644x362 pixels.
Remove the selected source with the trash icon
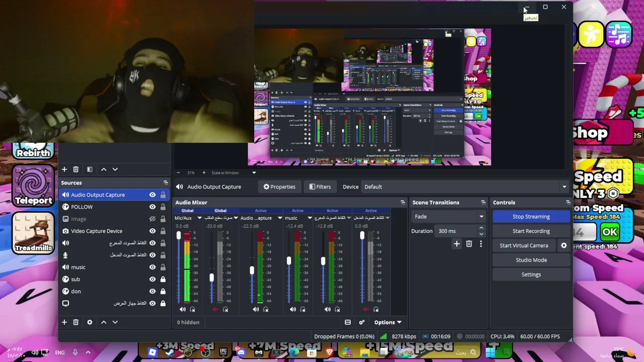pos(76,322)
